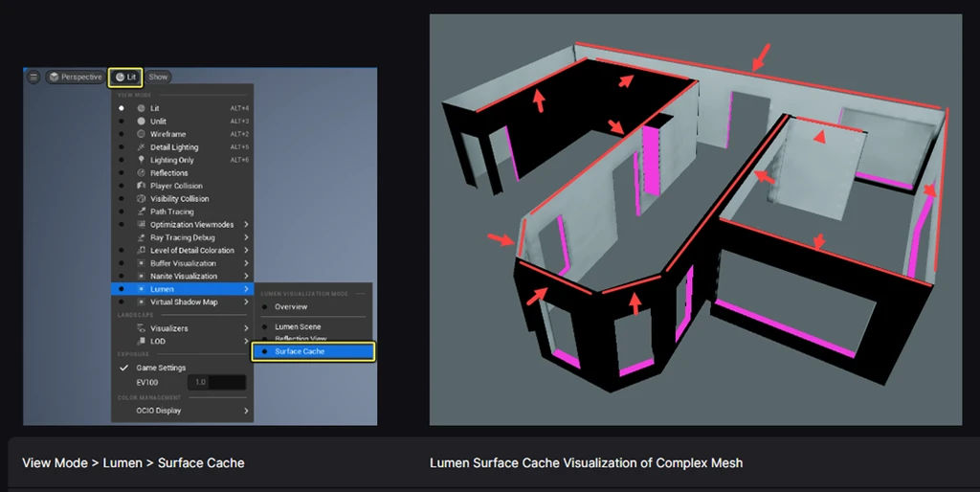
Task: Click the Player Collision icon
Action: tap(142, 186)
